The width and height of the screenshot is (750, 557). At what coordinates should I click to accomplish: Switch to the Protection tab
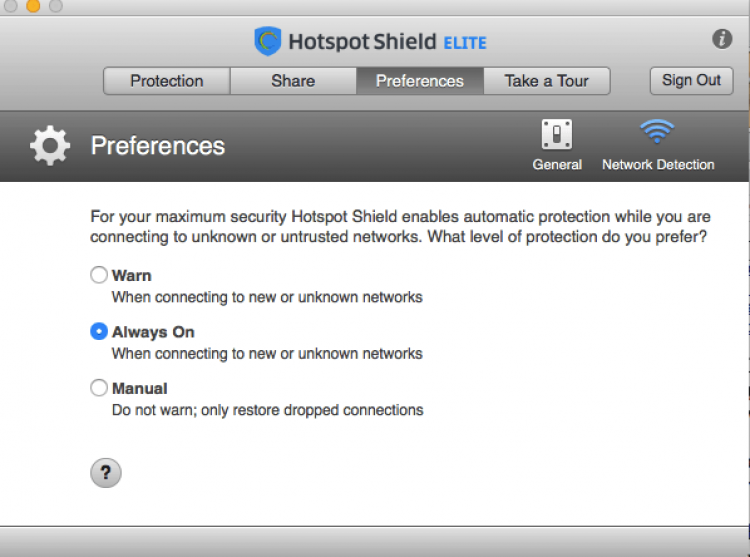[x=167, y=81]
